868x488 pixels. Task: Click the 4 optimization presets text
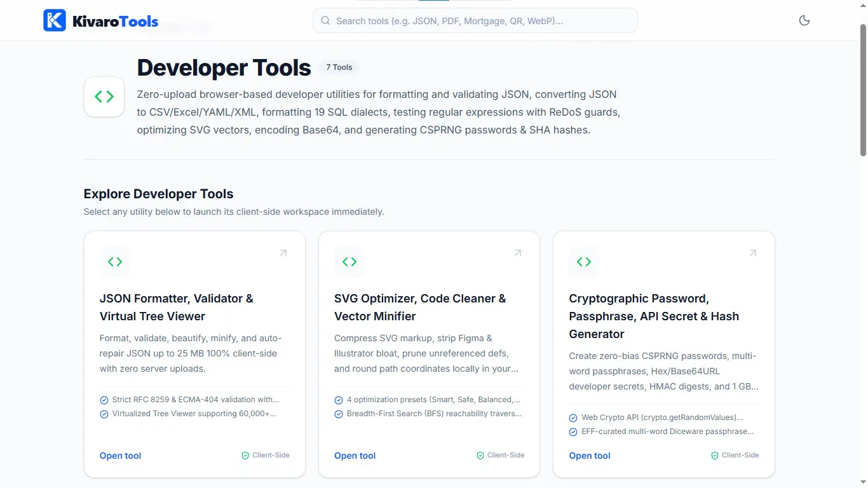pyautogui.click(x=434, y=400)
